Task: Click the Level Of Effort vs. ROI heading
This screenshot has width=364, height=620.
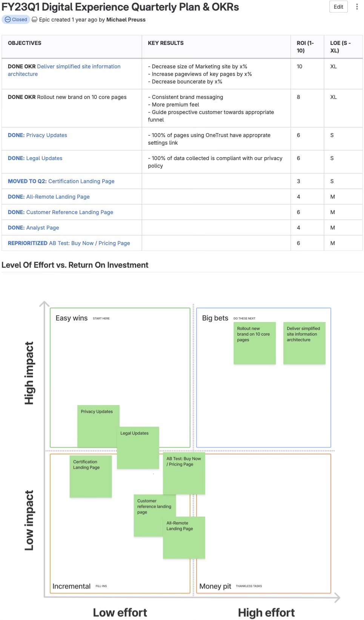Action: 75,265
